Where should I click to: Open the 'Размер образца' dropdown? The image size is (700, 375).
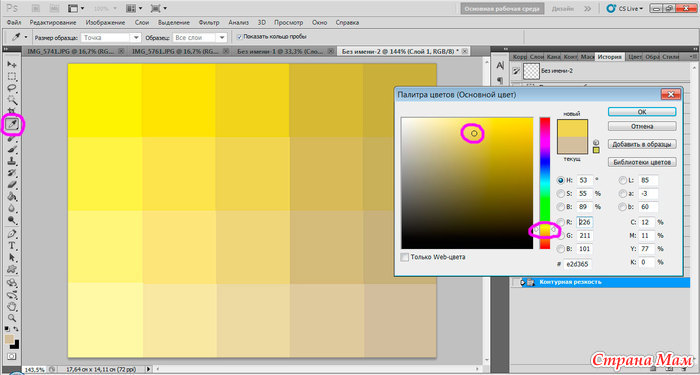click(x=111, y=38)
